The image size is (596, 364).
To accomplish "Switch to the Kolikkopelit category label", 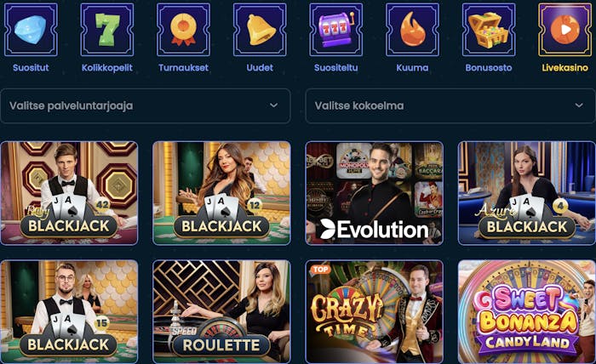I will coord(107,67).
